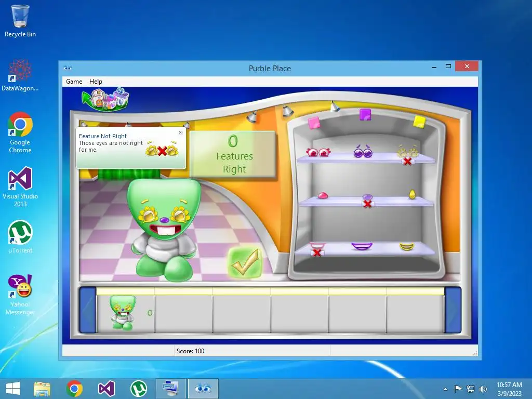Click the green Purble character
The image size is (532, 399).
click(164, 230)
